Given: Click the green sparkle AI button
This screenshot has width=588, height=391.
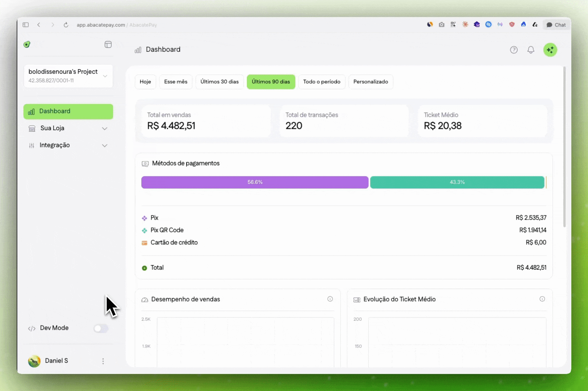Looking at the screenshot, I should [550, 50].
